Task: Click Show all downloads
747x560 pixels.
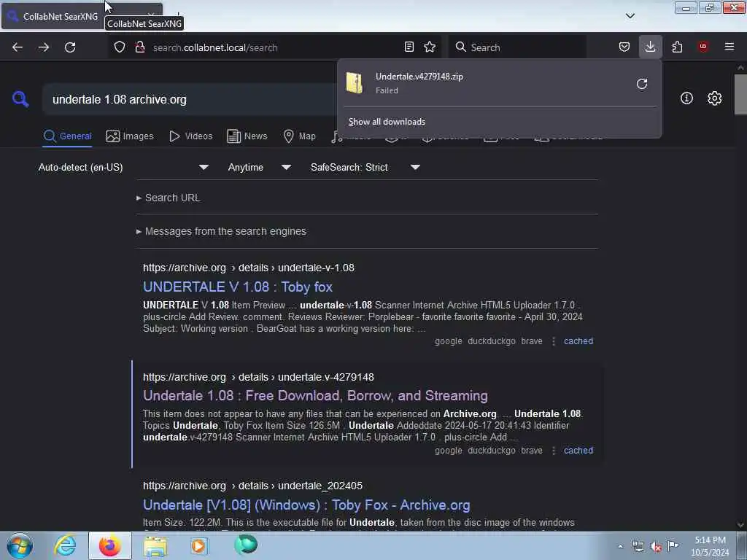Action: pyautogui.click(x=387, y=122)
